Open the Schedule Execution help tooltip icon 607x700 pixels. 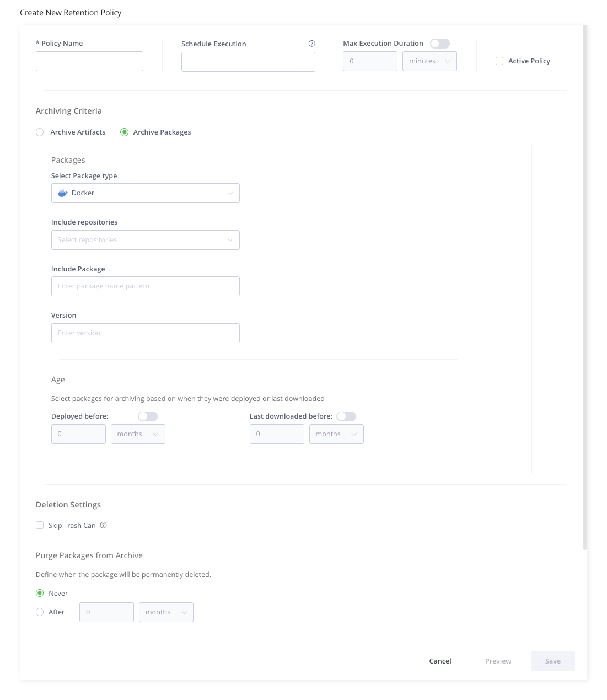pos(312,43)
